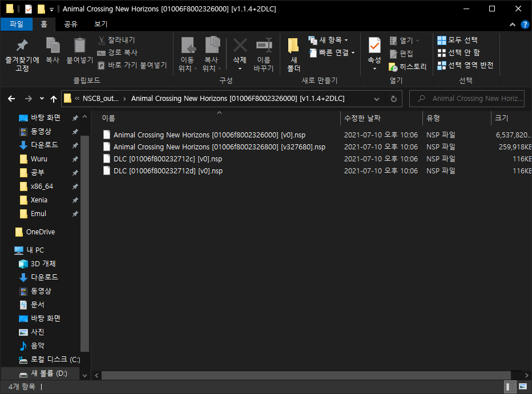Click horizontal scrollbar right arrow
This screenshot has height=394, width=532.
[526, 375]
